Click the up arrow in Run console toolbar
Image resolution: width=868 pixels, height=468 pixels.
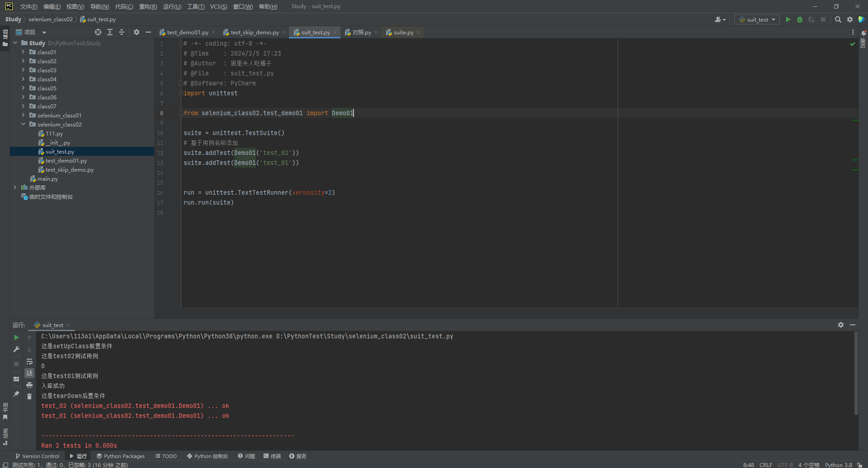point(29,338)
